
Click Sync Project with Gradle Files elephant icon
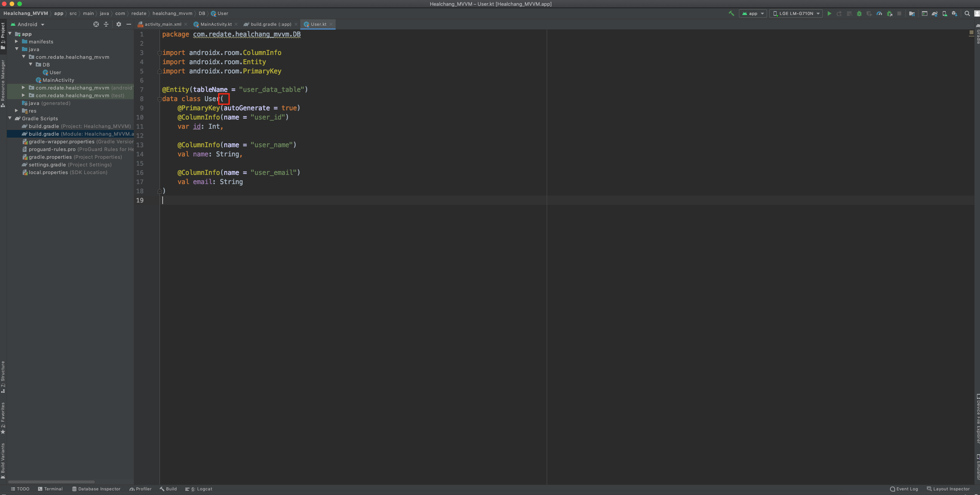[935, 13]
